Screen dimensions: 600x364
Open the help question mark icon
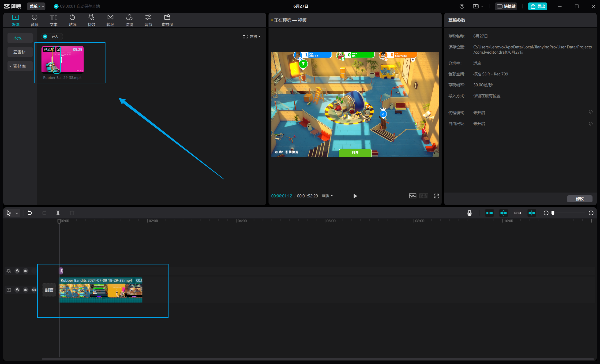coord(462,6)
